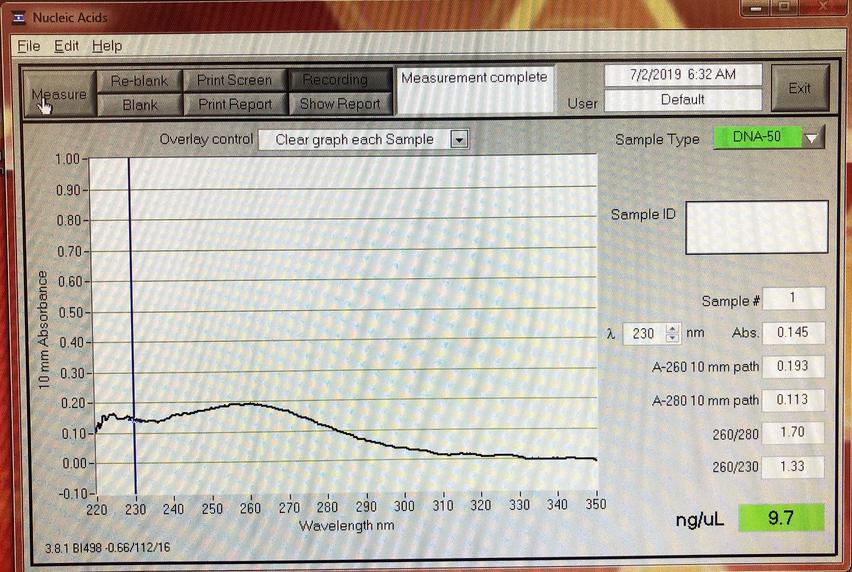
Task: Increase wavelength with the stepper up arrow
Action: [672, 329]
